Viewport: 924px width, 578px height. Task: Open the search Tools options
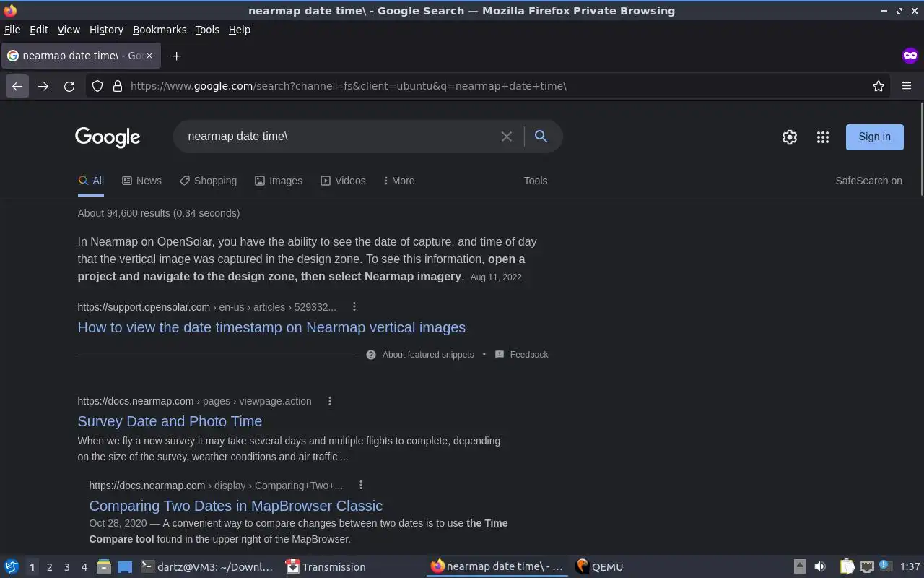click(536, 181)
